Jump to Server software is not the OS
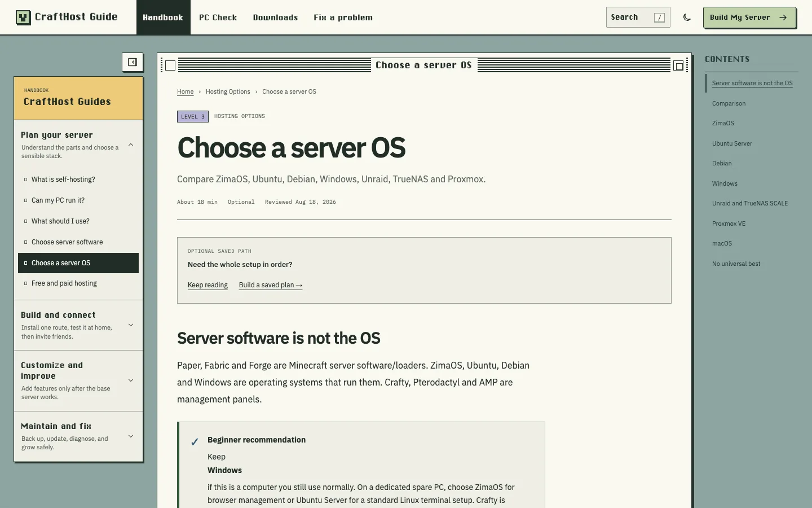 tap(752, 84)
